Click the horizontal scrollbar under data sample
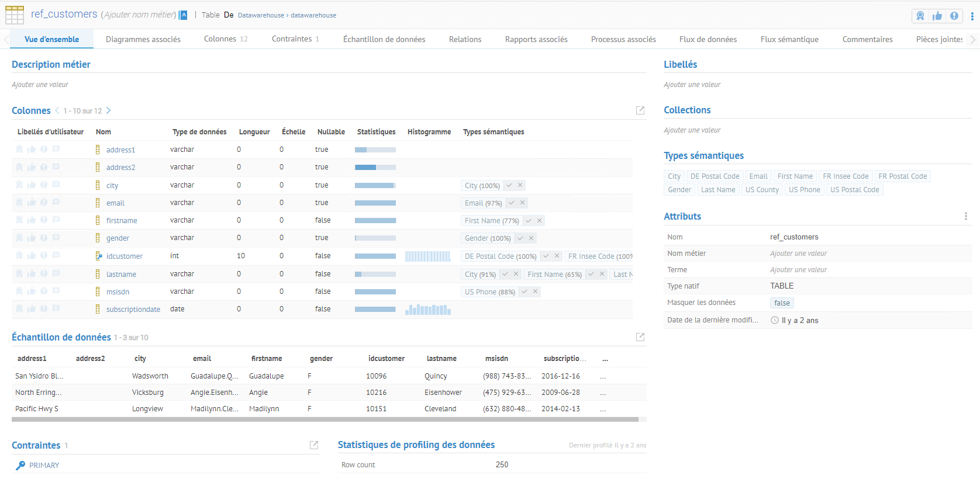Viewport: 980px width, 479px height. click(x=325, y=419)
